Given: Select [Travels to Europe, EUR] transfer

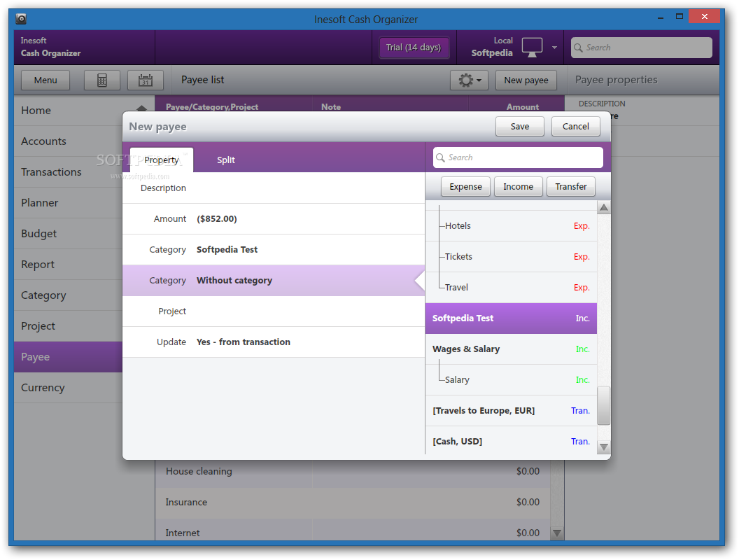Looking at the screenshot, I should click(511, 411).
